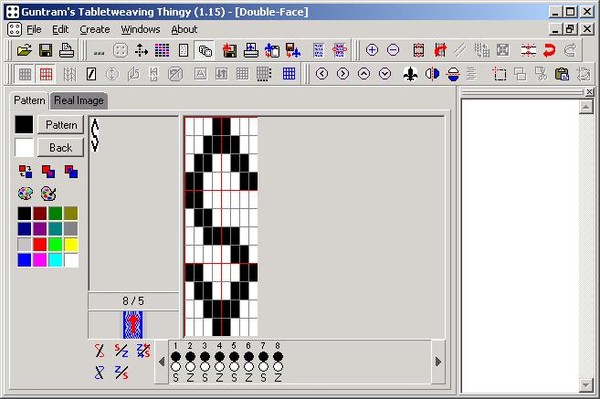This screenshot has height=399, width=600.
Task: Click zoom in plus magnifier icon
Action: pos(372,50)
